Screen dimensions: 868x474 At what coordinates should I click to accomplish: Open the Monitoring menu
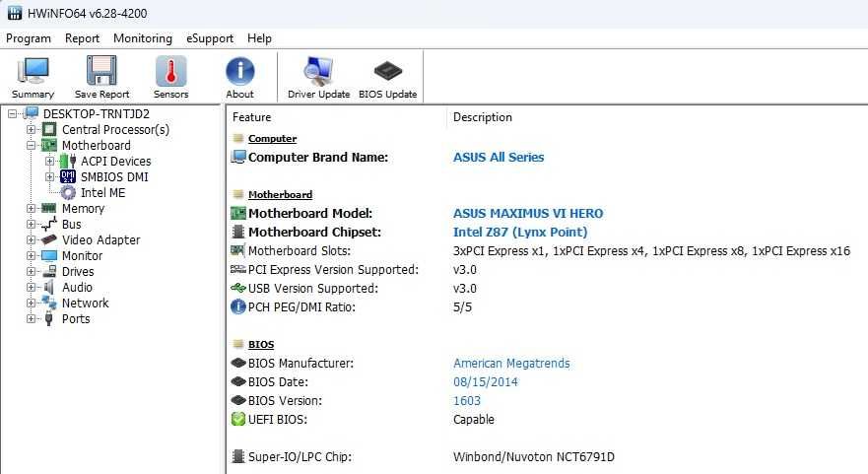click(143, 38)
